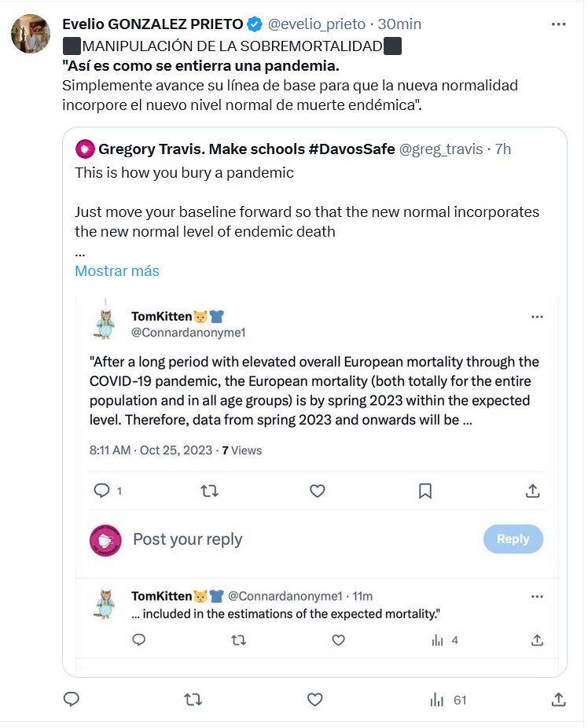This screenshot has width=588, height=728.
Task: Expand quoted tweet with Mostrar más
Action: [x=117, y=271]
